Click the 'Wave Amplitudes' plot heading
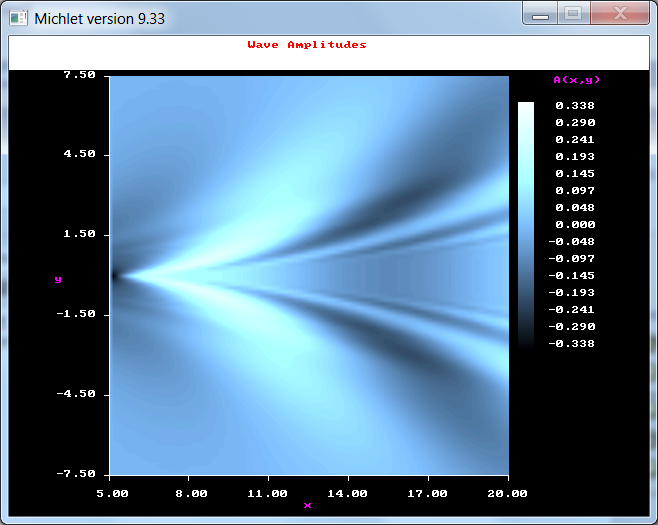The image size is (658, 525). tap(307, 45)
